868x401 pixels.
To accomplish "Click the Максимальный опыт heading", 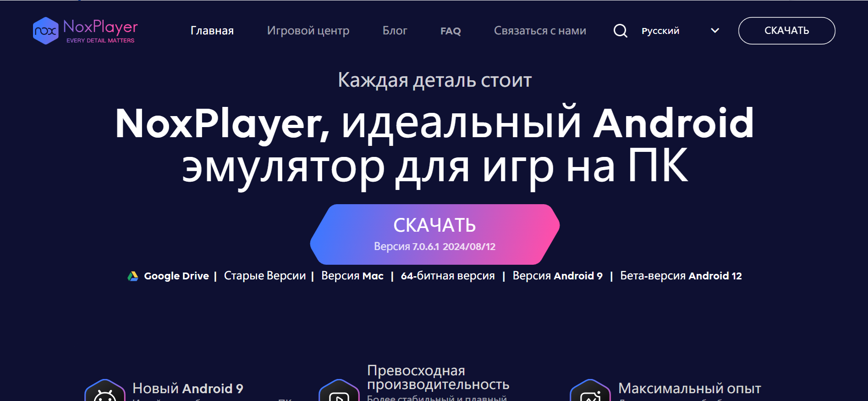I will (x=689, y=389).
